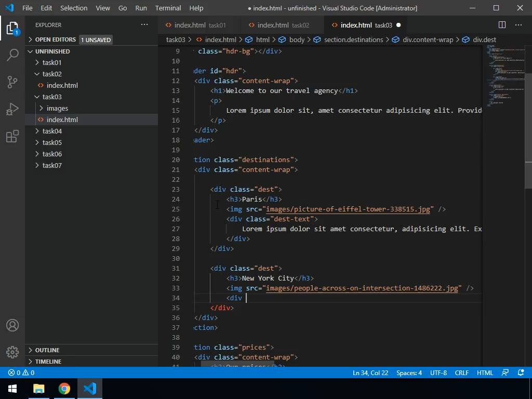This screenshot has width=532, height=399.
Task: Open the Run and Debug view
Action: pos(12,109)
